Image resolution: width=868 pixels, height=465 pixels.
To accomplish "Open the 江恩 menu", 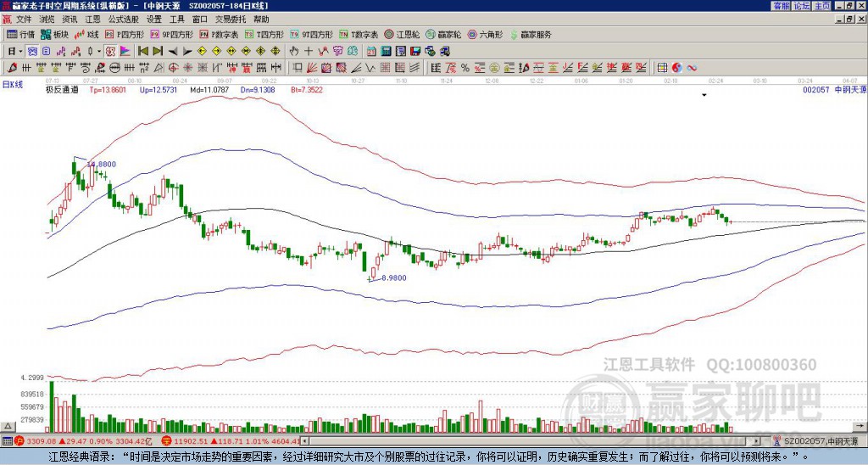I will tap(92, 20).
